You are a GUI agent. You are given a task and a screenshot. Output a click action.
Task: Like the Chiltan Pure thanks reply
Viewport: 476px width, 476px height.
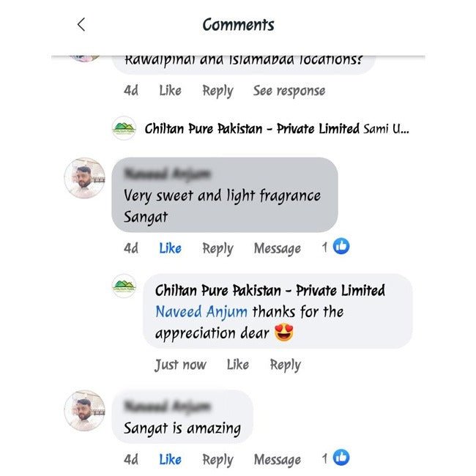point(238,365)
